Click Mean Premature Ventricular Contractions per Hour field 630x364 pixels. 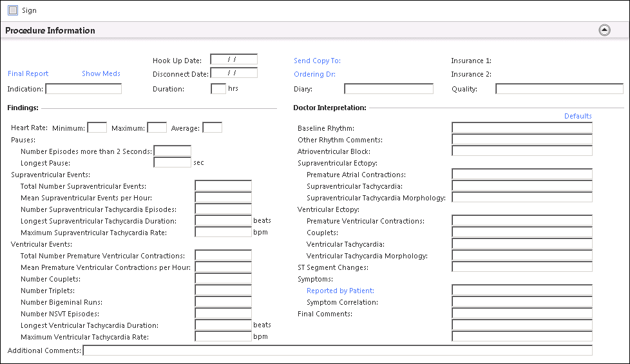coord(224,267)
